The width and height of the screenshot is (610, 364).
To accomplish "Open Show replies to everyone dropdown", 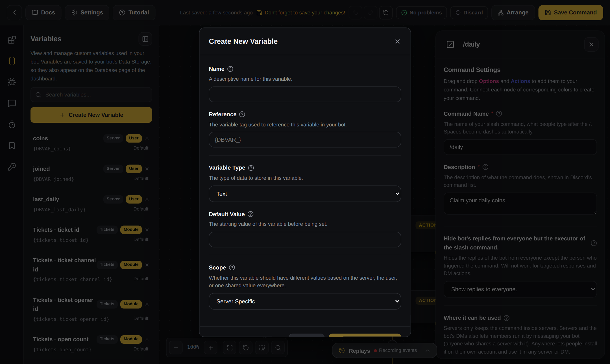I will [x=520, y=289].
